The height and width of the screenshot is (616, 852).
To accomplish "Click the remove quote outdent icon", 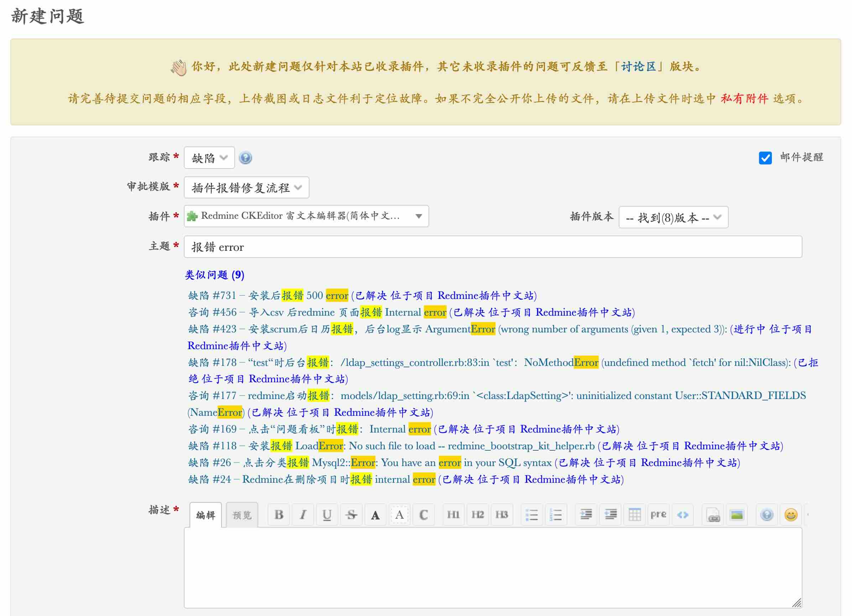I will [x=611, y=514].
